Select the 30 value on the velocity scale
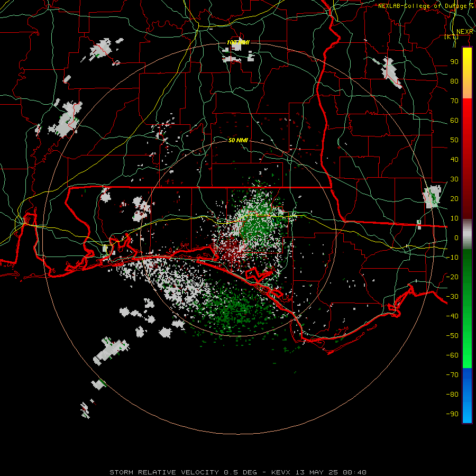The height and width of the screenshot is (476, 476). coord(454,179)
